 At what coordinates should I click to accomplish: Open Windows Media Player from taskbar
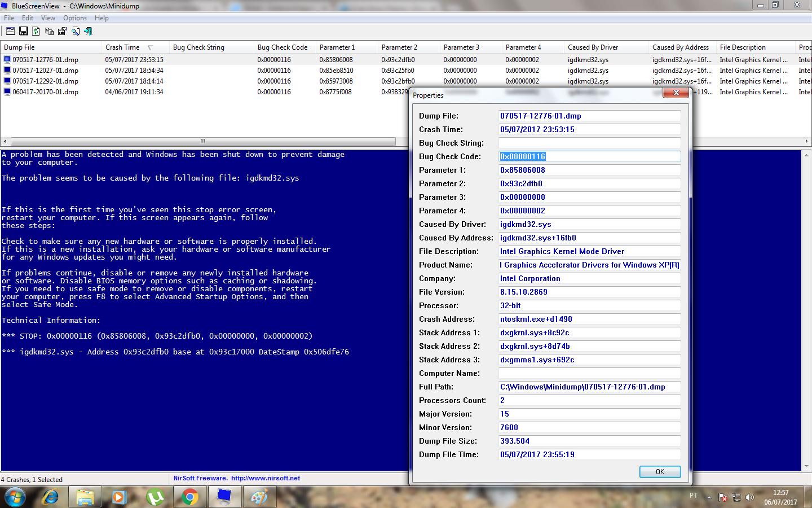click(x=120, y=497)
